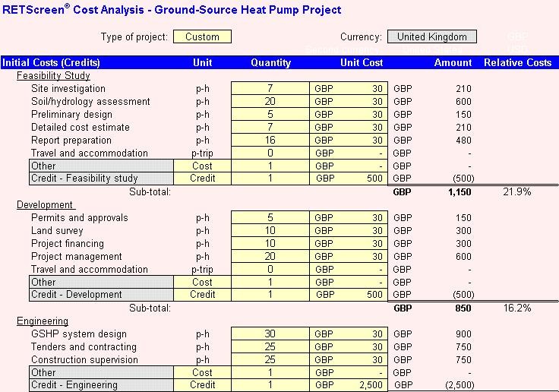Click the Initial Costs (Credits) header
This screenshot has width=559, height=392.
tap(52, 63)
